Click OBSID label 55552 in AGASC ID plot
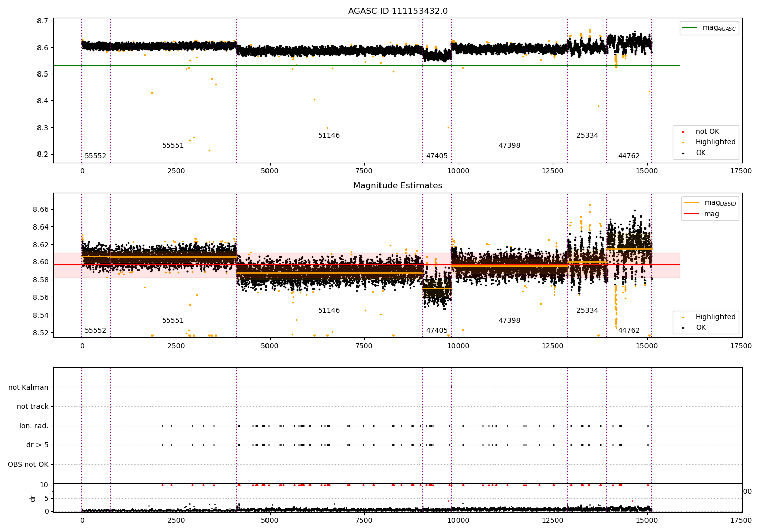This screenshot has width=760, height=532. coord(95,156)
